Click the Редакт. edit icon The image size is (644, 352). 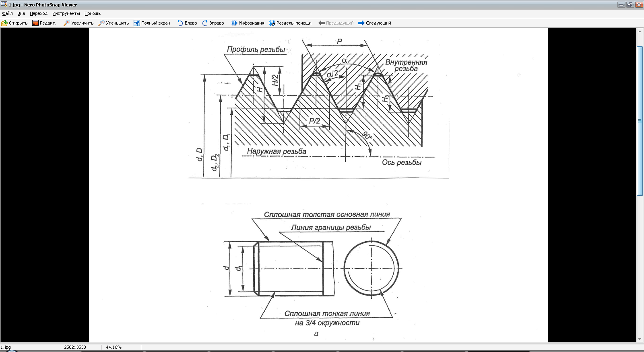pos(35,23)
